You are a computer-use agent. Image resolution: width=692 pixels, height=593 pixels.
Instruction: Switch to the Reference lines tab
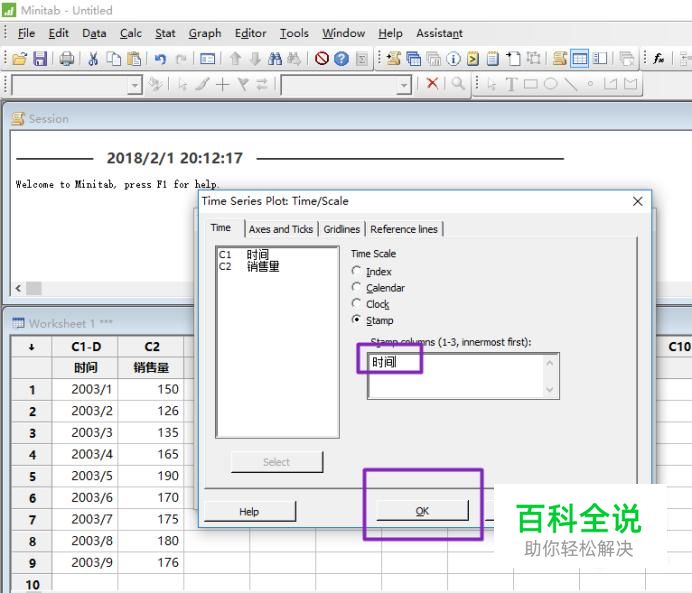(x=404, y=229)
